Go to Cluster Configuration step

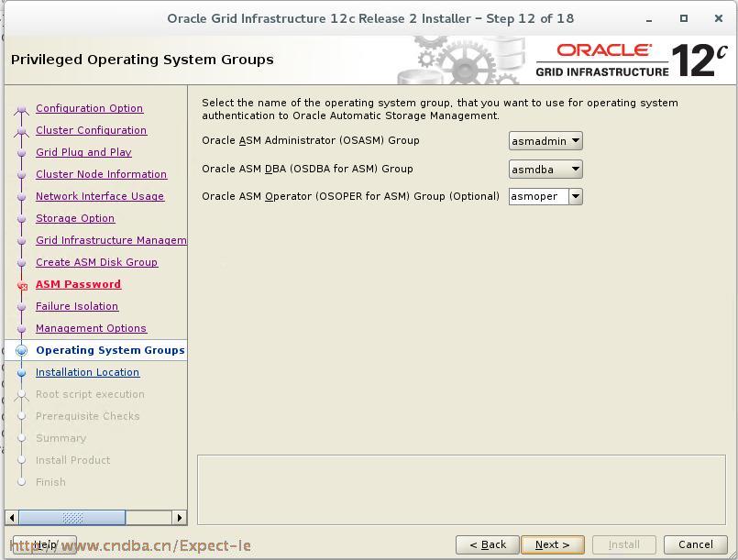(92, 130)
